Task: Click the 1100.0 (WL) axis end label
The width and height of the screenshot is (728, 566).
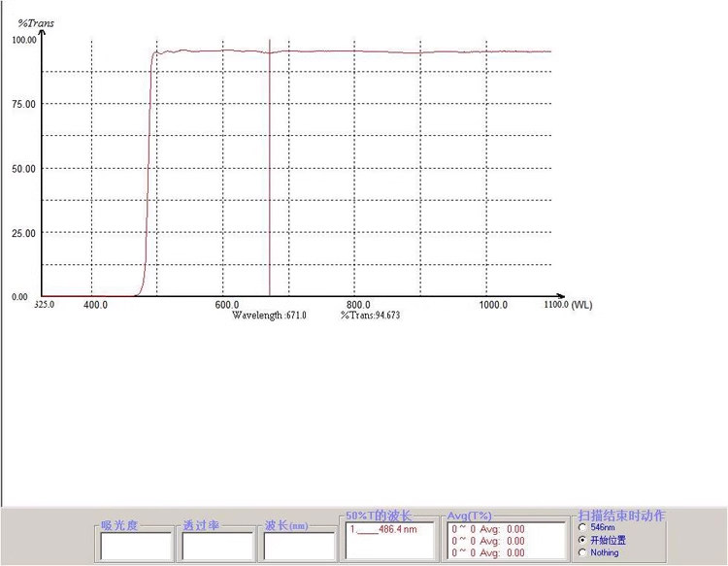Action: click(x=568, y=305)
